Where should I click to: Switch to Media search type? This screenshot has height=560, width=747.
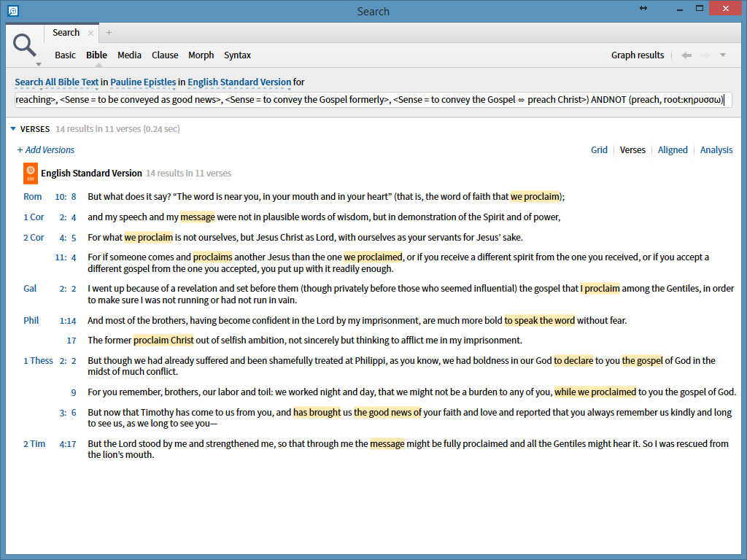pyautogui.click(x=129, y=55)
